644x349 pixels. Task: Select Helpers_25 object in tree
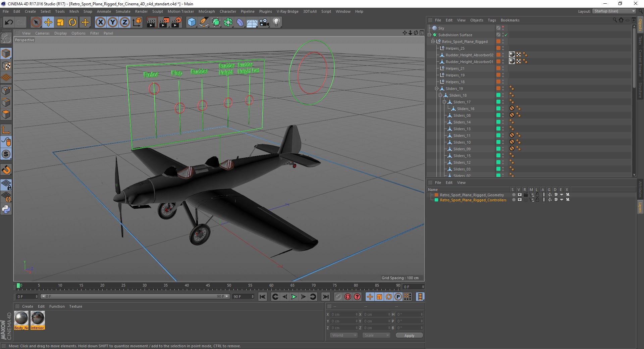click(455, 48)
